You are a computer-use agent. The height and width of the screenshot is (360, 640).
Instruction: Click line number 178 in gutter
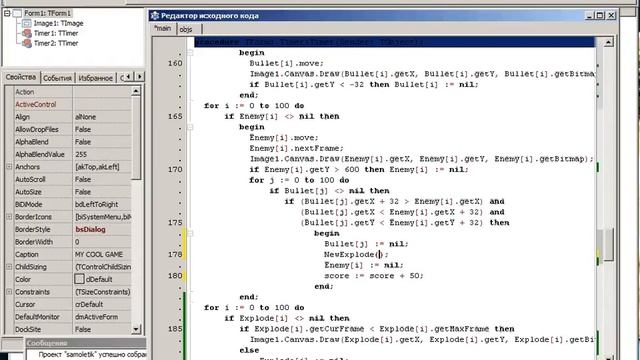175,254
